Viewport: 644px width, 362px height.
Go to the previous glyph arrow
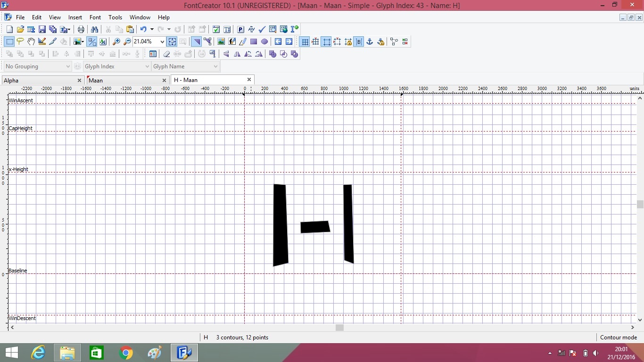coord(278,41)
